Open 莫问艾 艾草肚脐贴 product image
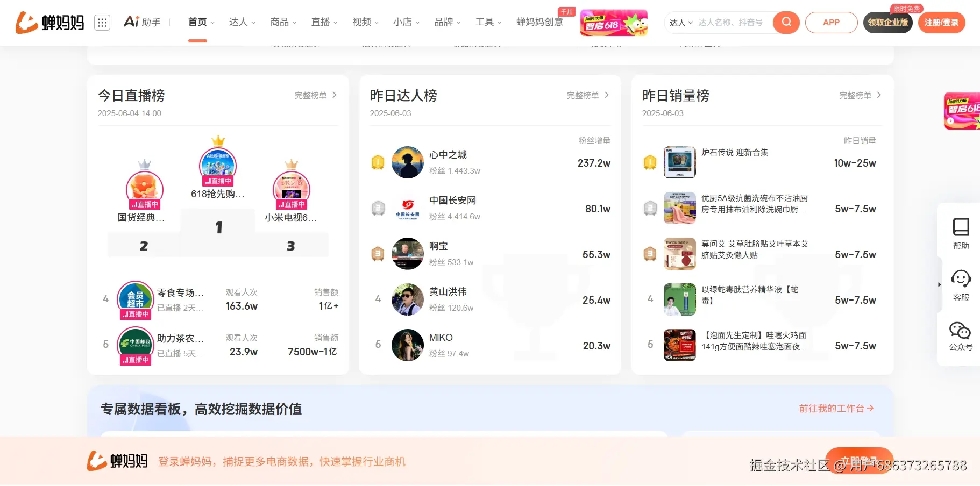980x486 pixels. (x=680, y=254)
